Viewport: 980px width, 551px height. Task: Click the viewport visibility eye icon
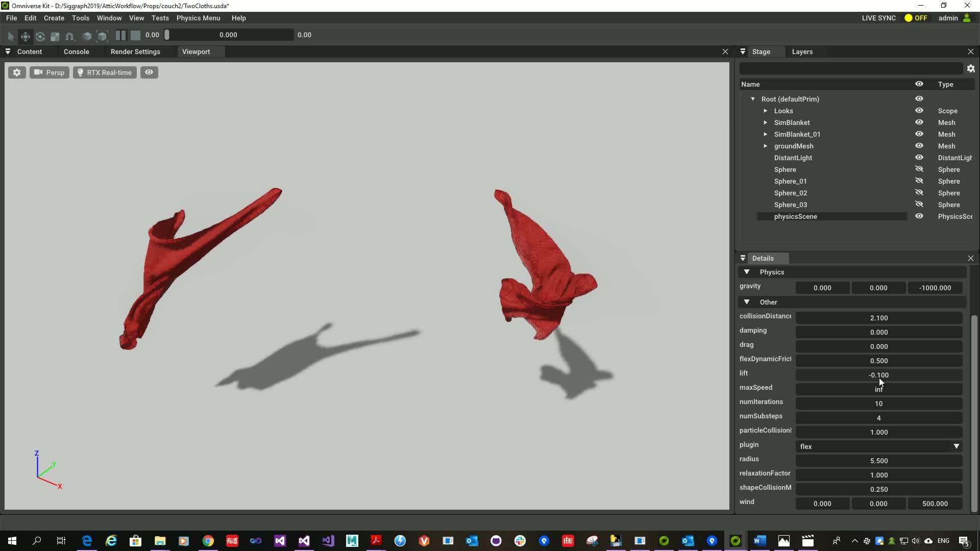(149, 72)
